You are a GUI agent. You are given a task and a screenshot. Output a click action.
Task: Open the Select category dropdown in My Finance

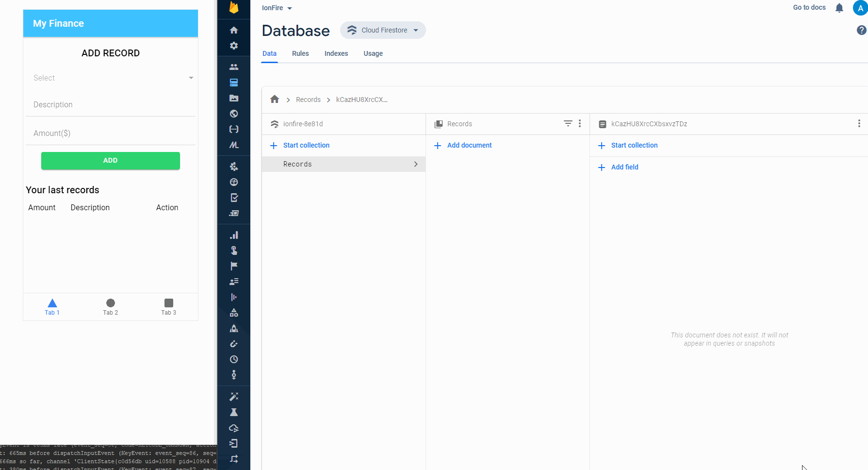(111, 78)
